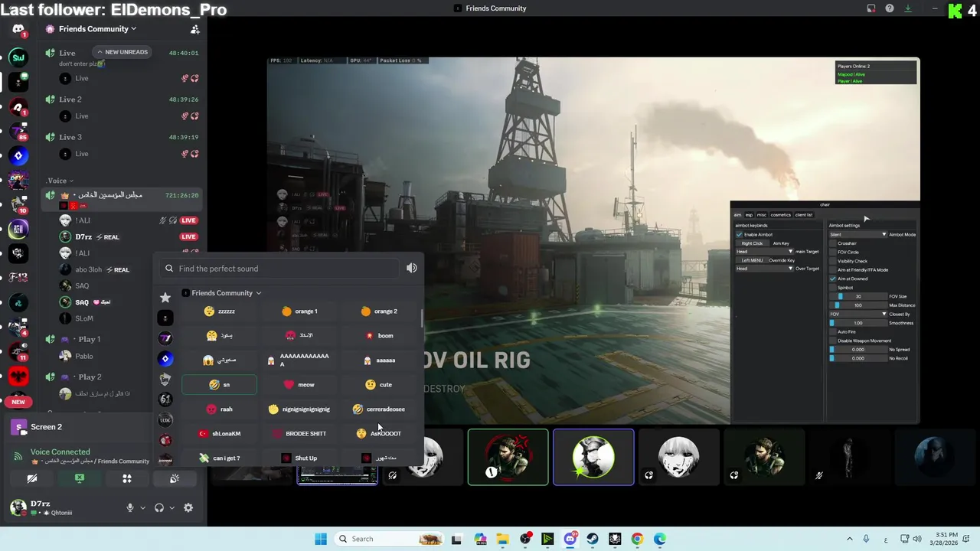Select the aim tab
Image resolution: width=980 pixels, height=551 pixels.
click(738, 215)
